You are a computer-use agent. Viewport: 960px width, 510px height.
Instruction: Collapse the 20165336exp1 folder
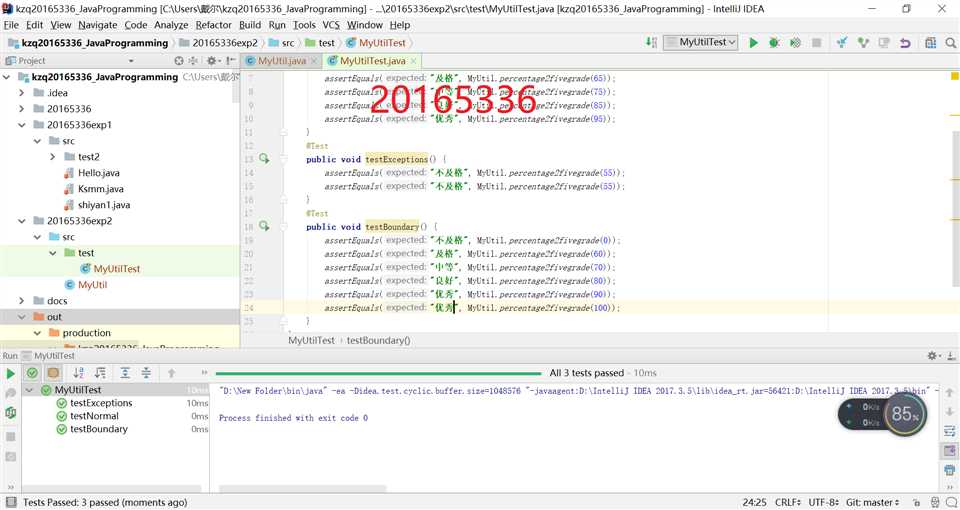pos(21,125)
